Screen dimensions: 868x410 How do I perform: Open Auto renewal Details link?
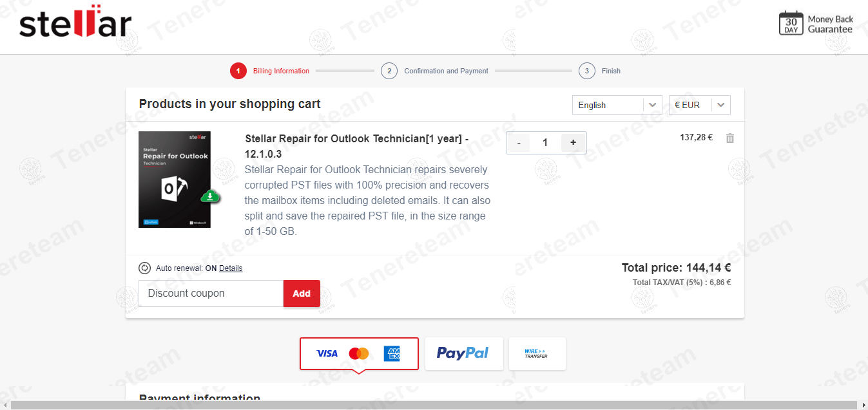coord(231,268)
